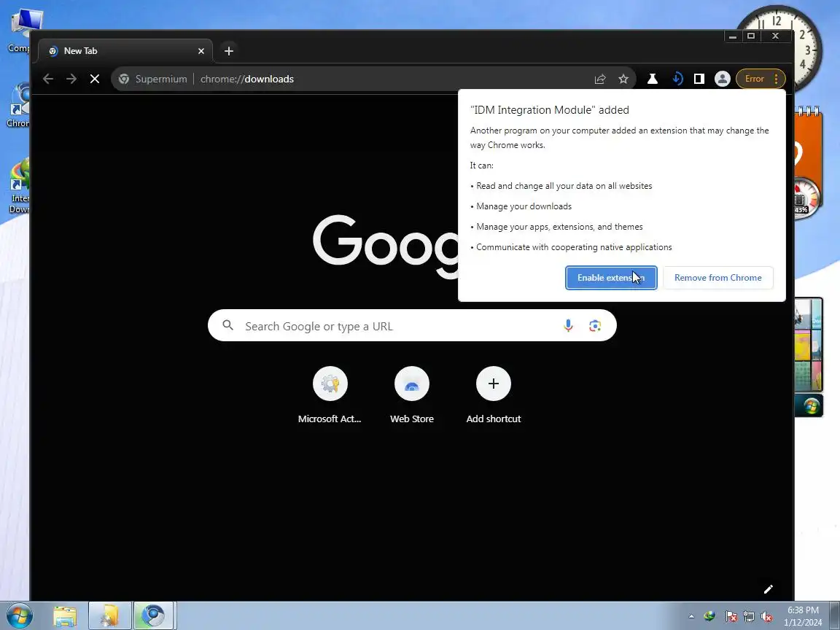Select the New Tab tab
Image resolution: width=840 pixels, height=630 pixels.
(126, 51)
